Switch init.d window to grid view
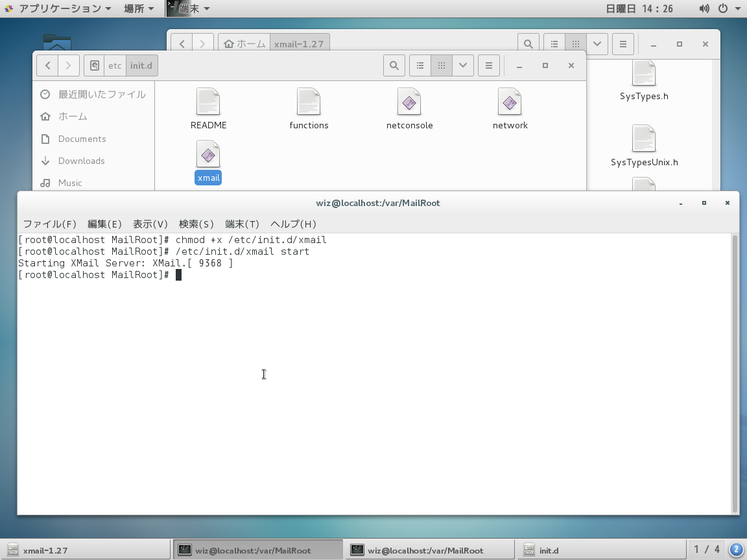Image resolution: width=747 pixels, height=560 pixels. click(x=442, y=65)
